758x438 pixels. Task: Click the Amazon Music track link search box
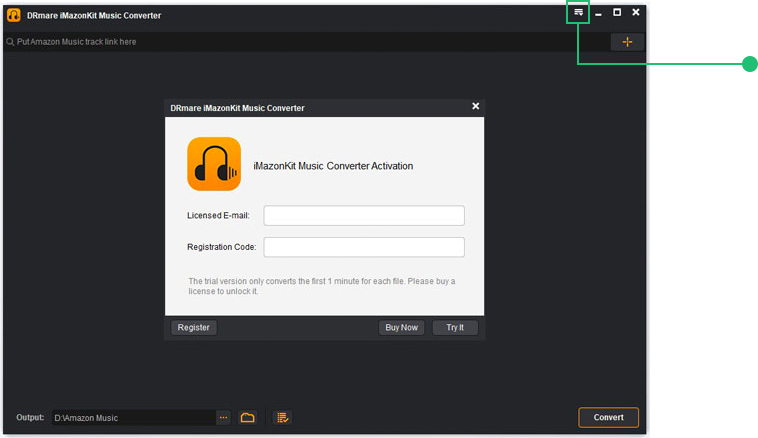coord(305,42)
